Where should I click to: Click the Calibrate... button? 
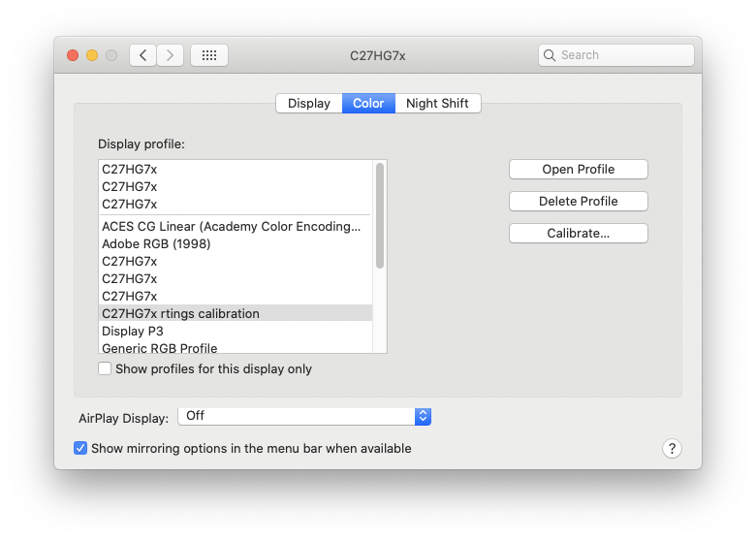(578, 234)
